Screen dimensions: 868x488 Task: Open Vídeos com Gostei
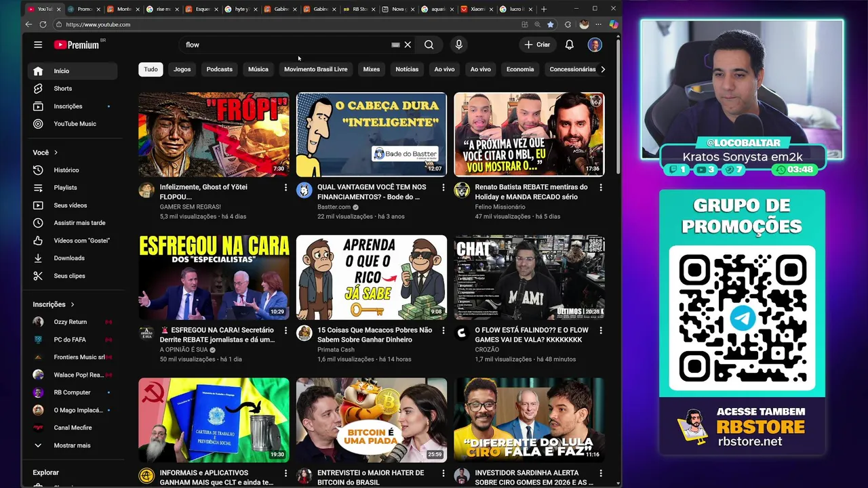click(x=73, y=240)
